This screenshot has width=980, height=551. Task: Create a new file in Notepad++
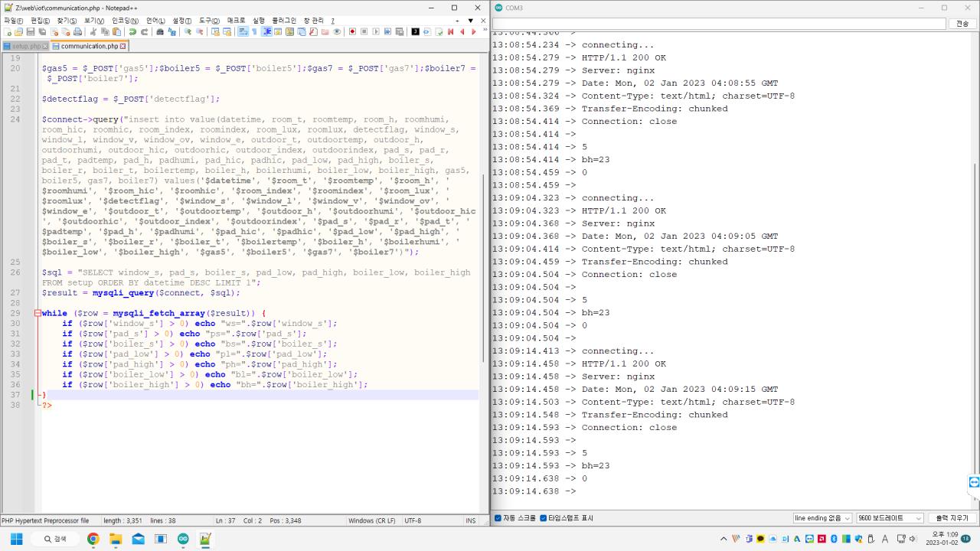click(x=8, y=32)
